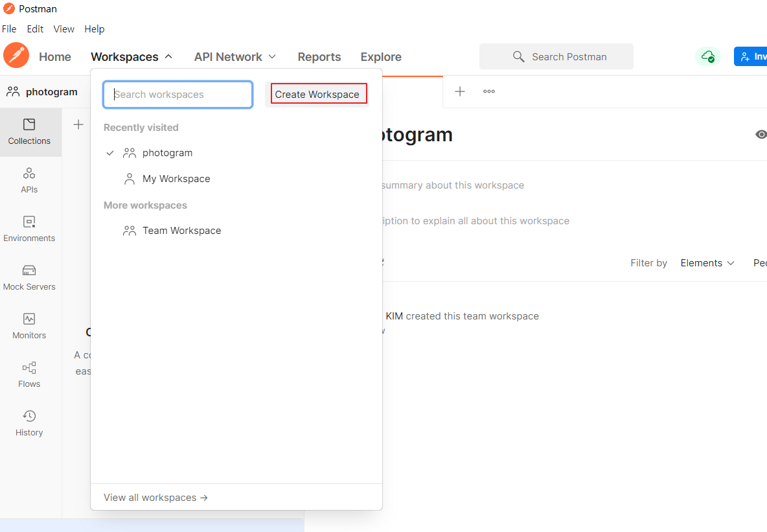Open a new tab with plus icon
This screenshot has width=767, height=532.
point(460,91)
